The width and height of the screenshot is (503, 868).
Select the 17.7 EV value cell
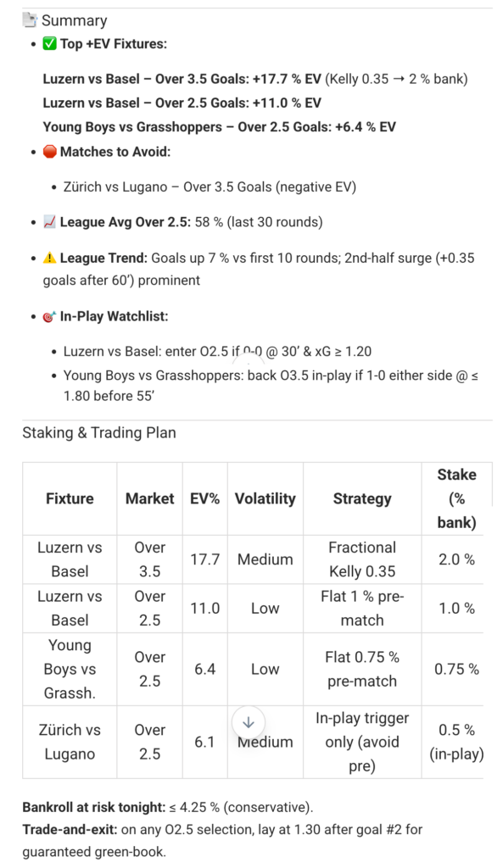pos(205,559)
